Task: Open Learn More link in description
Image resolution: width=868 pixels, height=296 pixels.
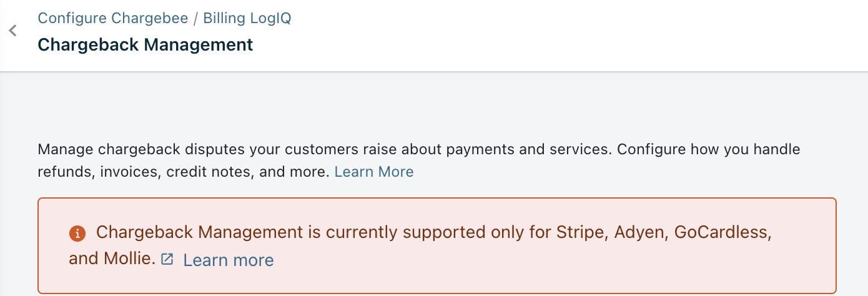Action: 374,172
